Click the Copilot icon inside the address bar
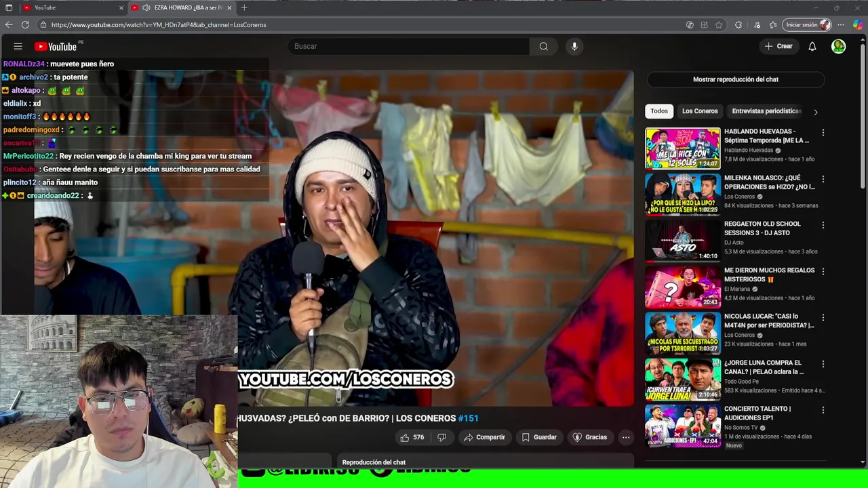The height and width of the screenshot is (488, 868). (690, 25)
